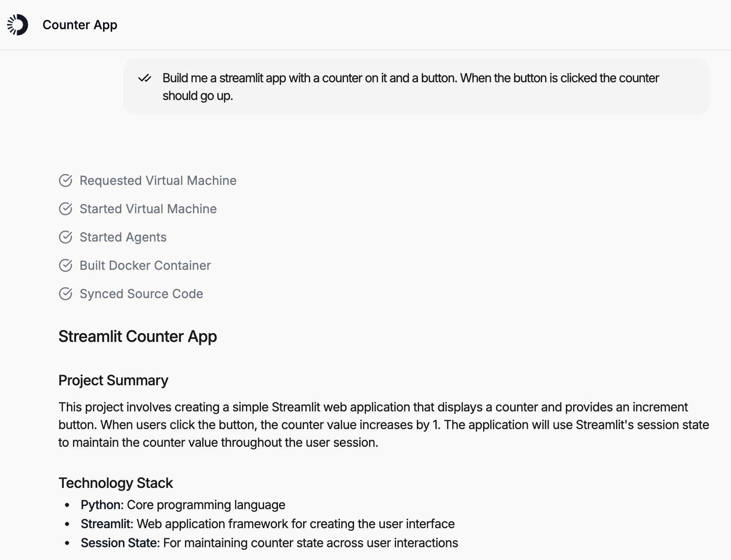The height and width of the screenshot is (560, 731).
Task: Select the Counter App title tab
Action: [x=80, y=25]
